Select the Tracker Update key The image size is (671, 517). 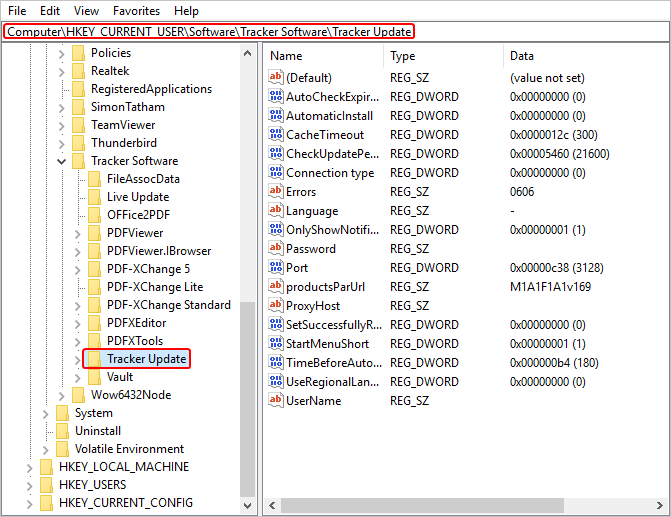click(146, 359)
